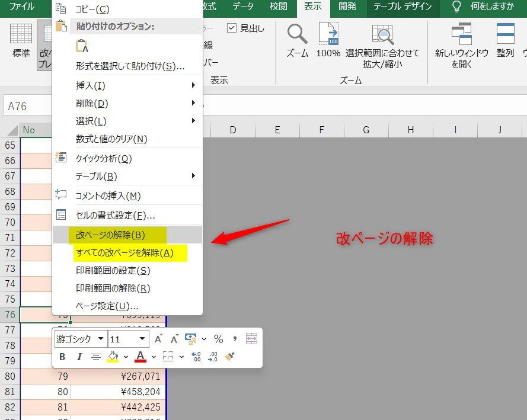Click cell containing ¥458,204

[118, 392]
